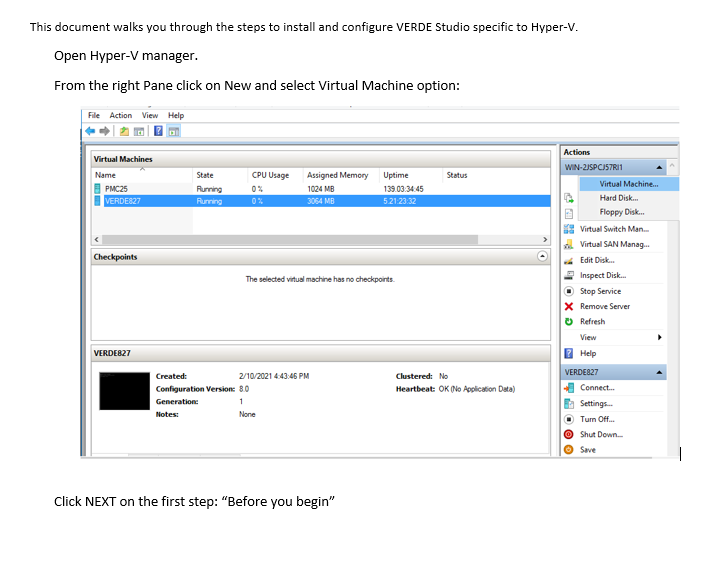Click the Heartbeat OK status text
The image size is (707, 581).
coord(477,389)
